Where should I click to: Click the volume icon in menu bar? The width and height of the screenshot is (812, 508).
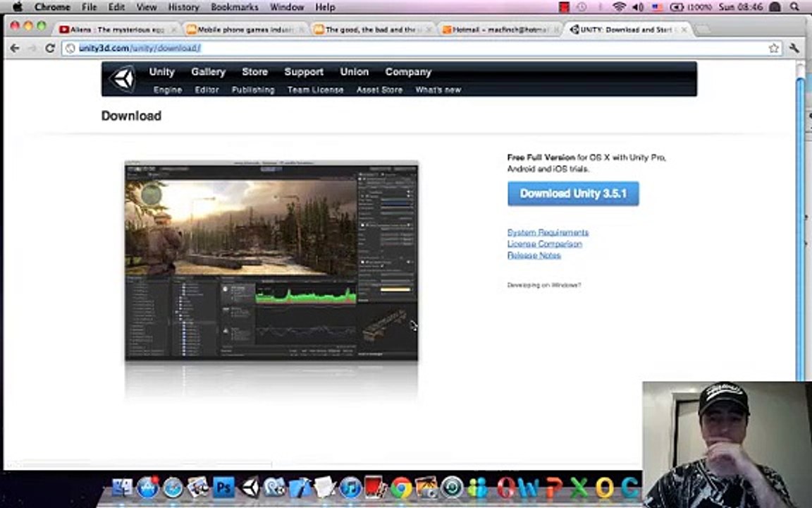tap(638, 7)
